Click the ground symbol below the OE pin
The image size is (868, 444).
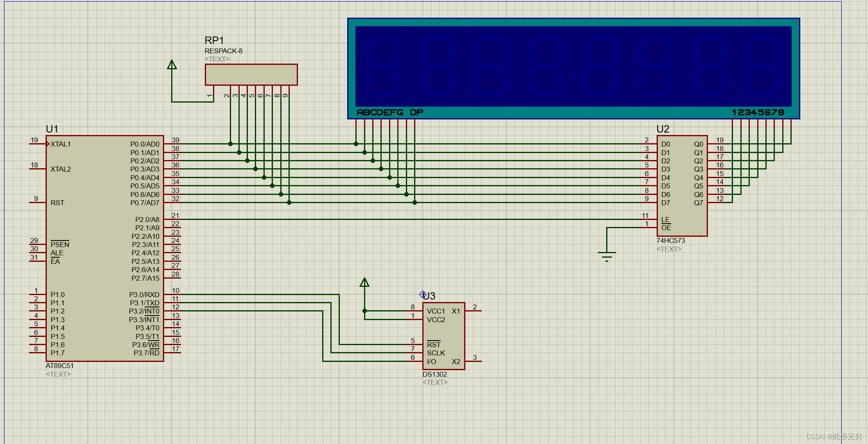pyautogui.click(x=607, y=255)
